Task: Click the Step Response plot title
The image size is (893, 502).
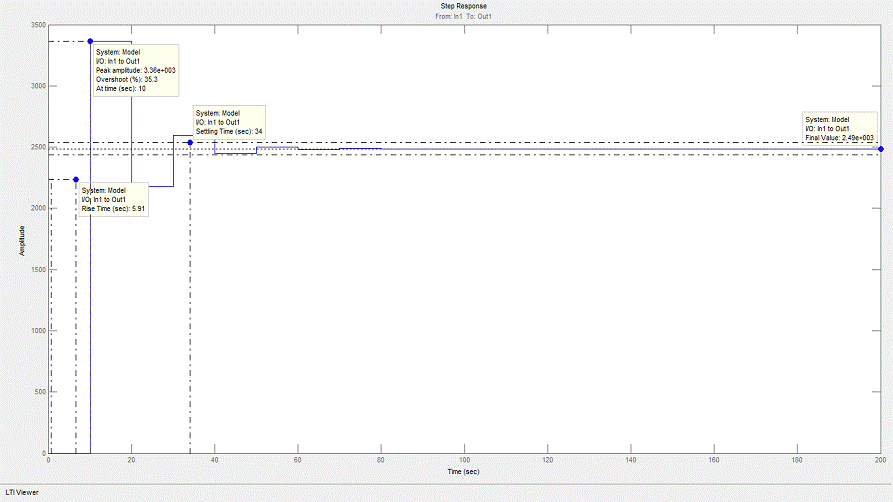Action: coord(463,7)
